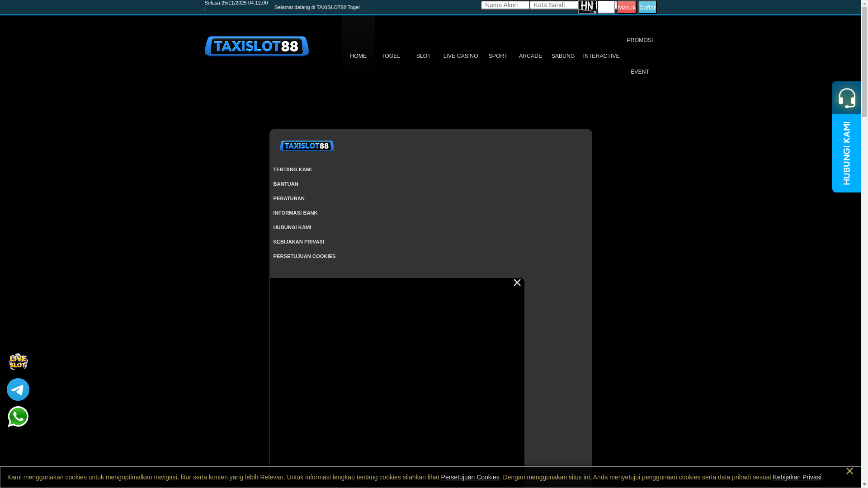Open the KEBIJAKAN PRIVASI footer link

pos(298,242)
